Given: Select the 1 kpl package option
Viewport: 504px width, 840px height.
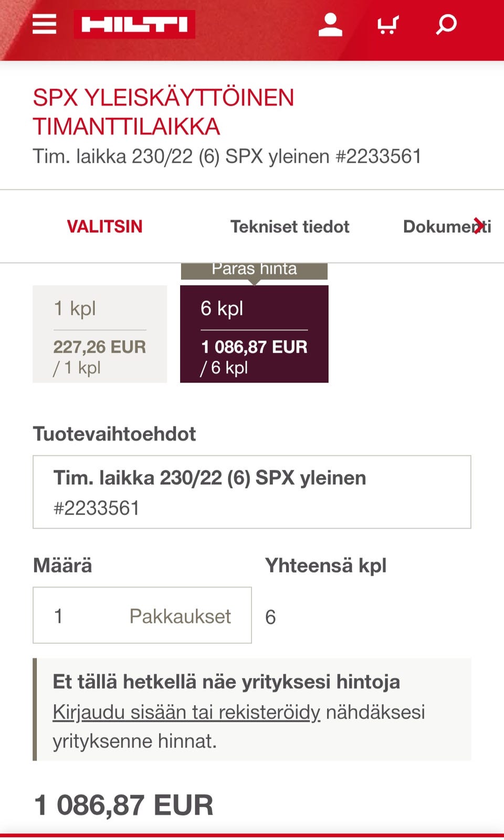Looking at the screenshot, I should pos(100,334).
